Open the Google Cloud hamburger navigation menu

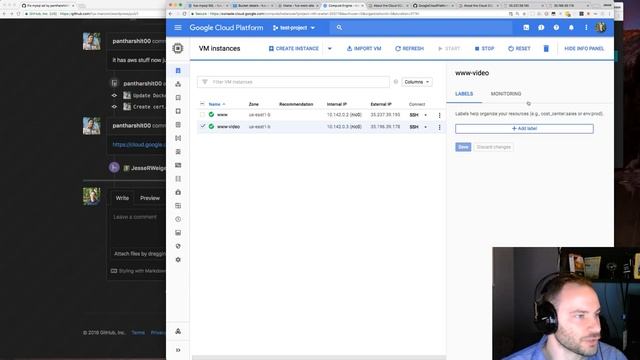pyautogui.click(x=178, y=28)
